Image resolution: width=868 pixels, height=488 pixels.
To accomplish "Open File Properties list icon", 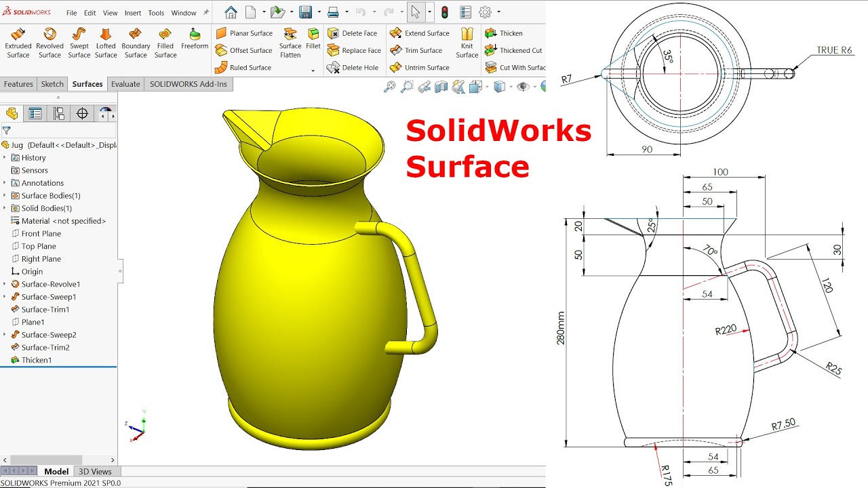I will pyautogui.click(x=465, y=12).
